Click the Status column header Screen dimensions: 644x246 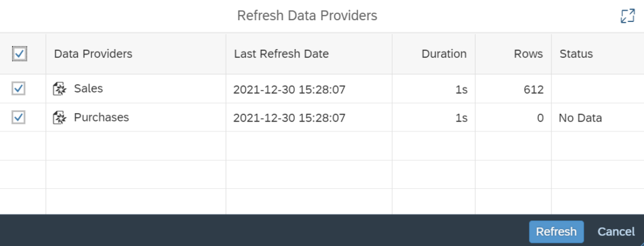[576, 54]
